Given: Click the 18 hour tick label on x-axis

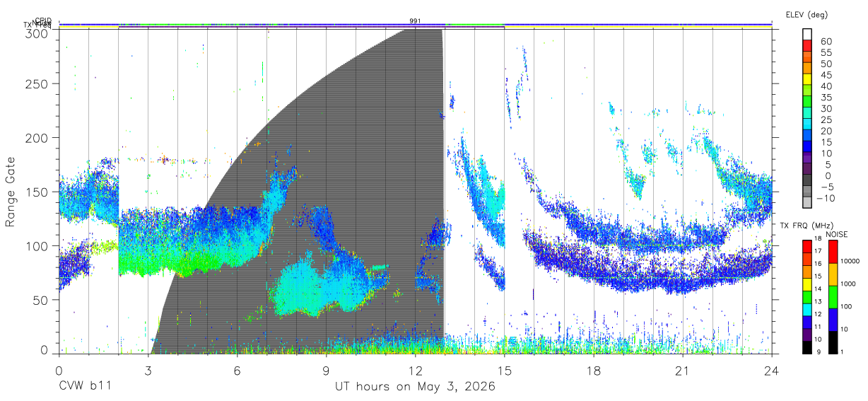Looking at the screenshot, I should pos(594,371).
